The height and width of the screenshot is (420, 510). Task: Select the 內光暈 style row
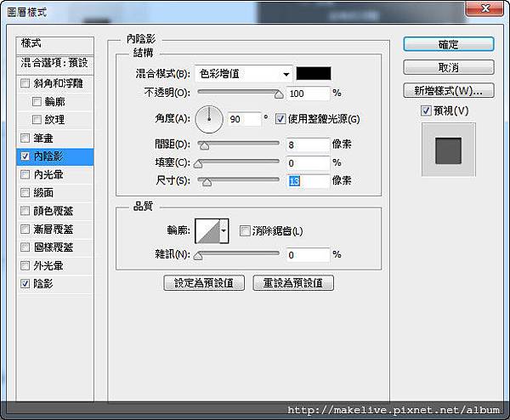pyautogui.click(x=55, y=174)
